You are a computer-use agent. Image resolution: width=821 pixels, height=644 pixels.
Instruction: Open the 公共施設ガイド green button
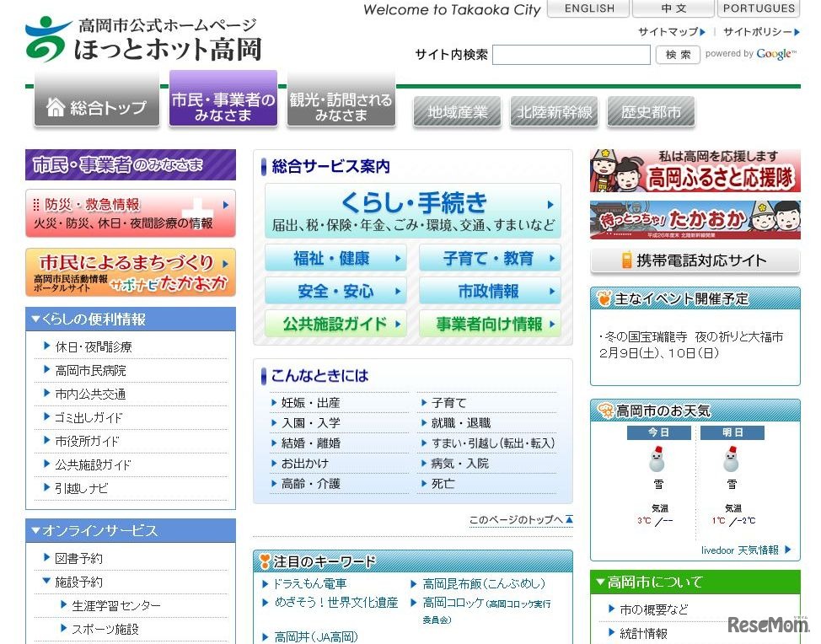(x=335, y=324)
